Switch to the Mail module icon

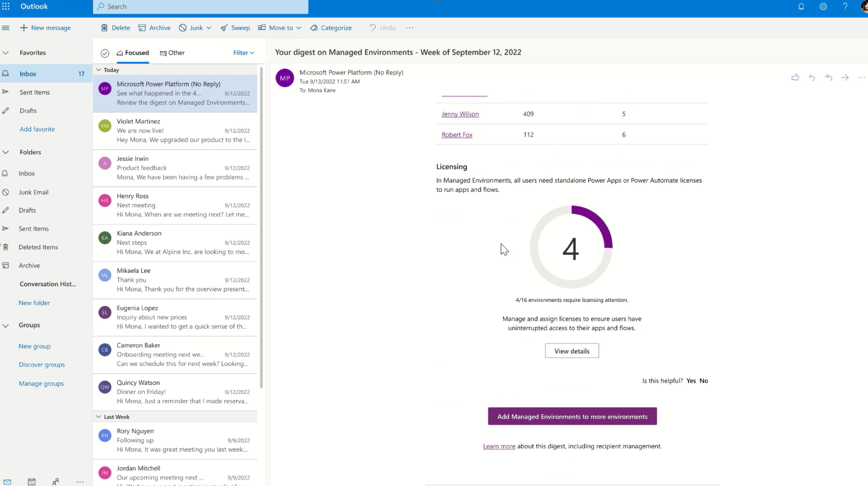pos(7,482)
